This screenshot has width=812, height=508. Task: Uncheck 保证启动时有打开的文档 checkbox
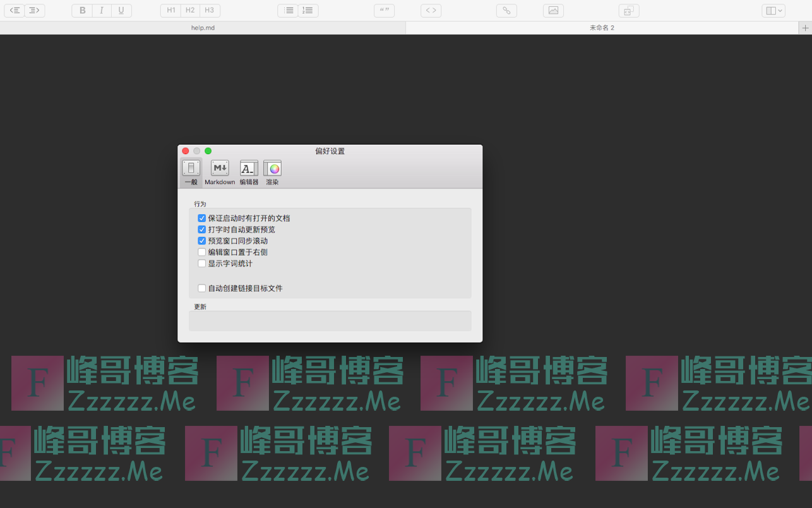pyautogui.click(x=202, y=218)
